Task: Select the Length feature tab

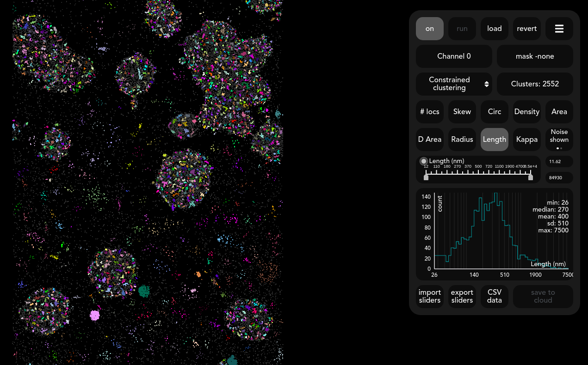Action: pyautogui.click(x=494, y=139)
